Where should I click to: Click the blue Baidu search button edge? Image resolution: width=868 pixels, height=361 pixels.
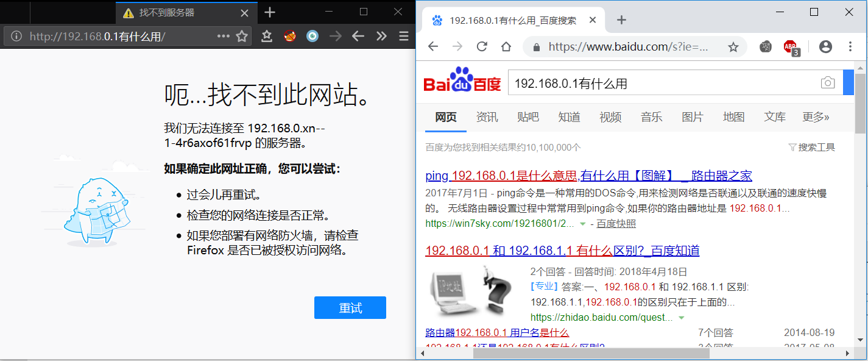coord(849,83)
